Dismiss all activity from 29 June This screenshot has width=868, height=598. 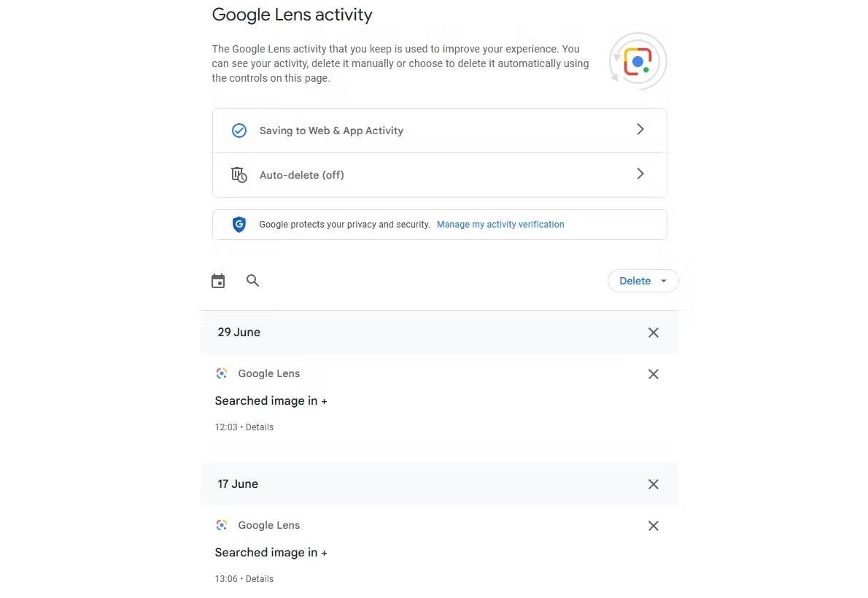coord(653,332)
